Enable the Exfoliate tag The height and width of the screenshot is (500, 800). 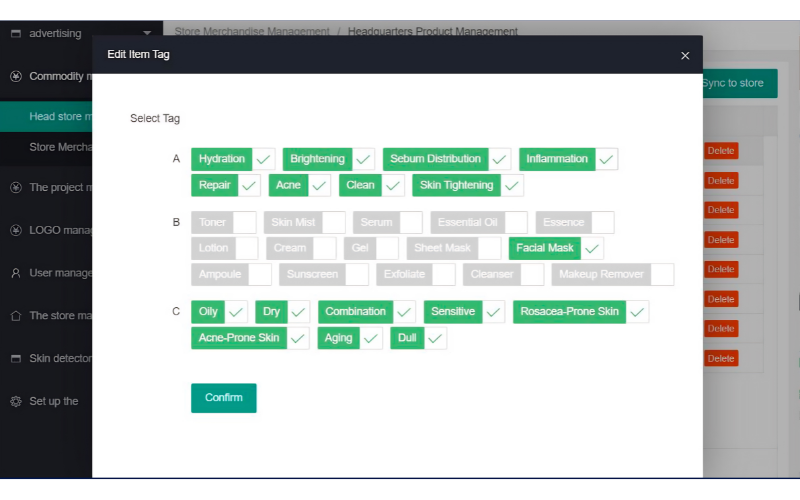click(x=416, y=274)
